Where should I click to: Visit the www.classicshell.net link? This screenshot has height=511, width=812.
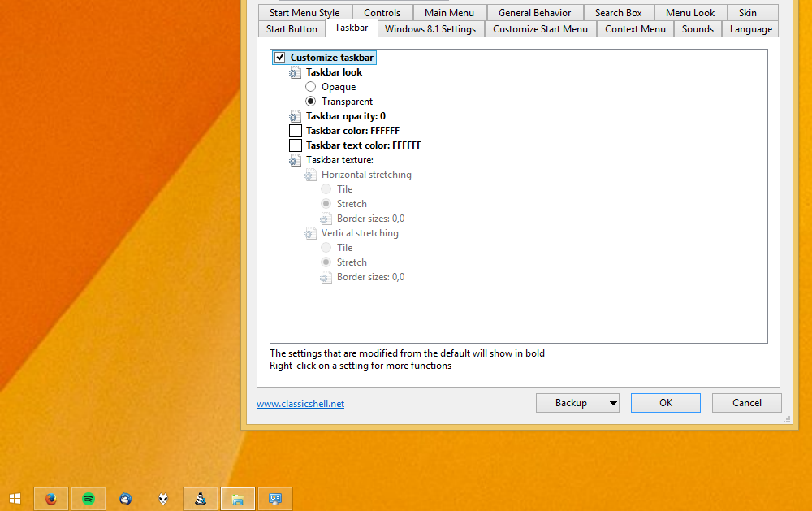click(x=300, y=404)
